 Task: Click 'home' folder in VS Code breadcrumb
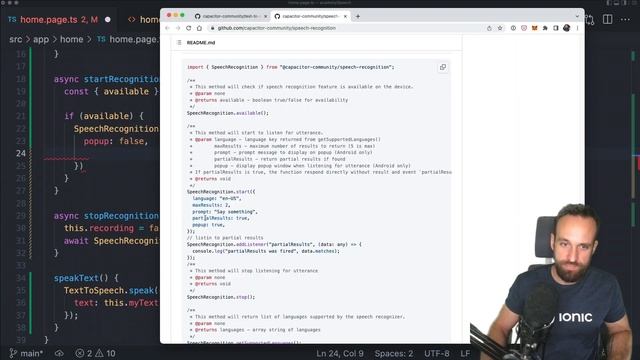[x=71, y=40]
